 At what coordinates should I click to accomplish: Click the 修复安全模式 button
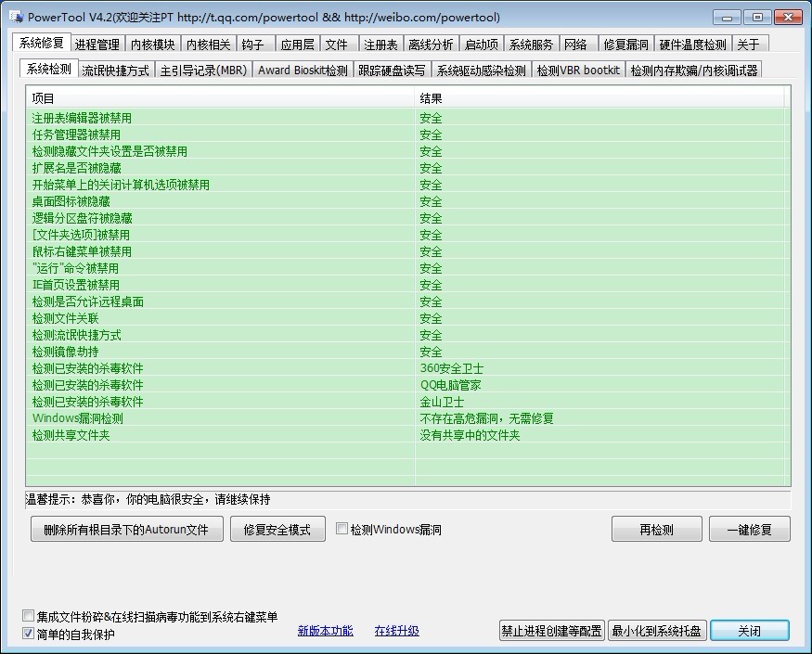[277, 530]
